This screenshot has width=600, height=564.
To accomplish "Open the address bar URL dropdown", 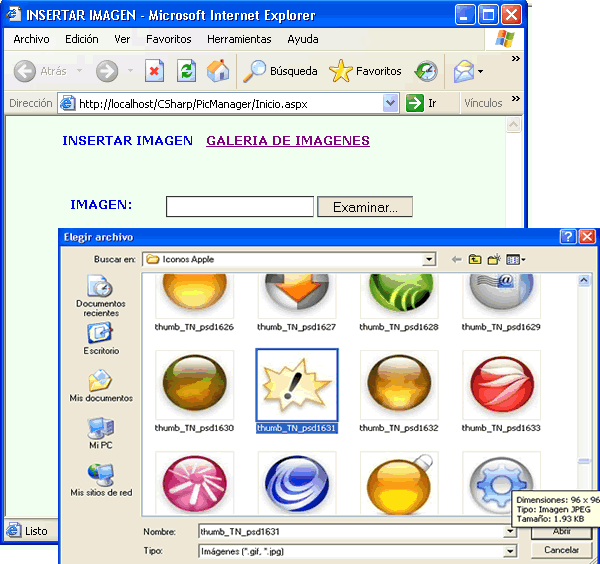I will [390, 103].
